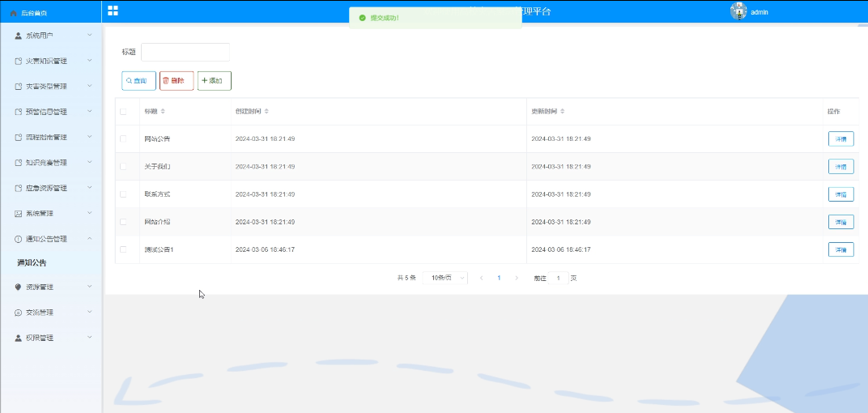Click the icon beside 灾害类型管理

[19, 87]
